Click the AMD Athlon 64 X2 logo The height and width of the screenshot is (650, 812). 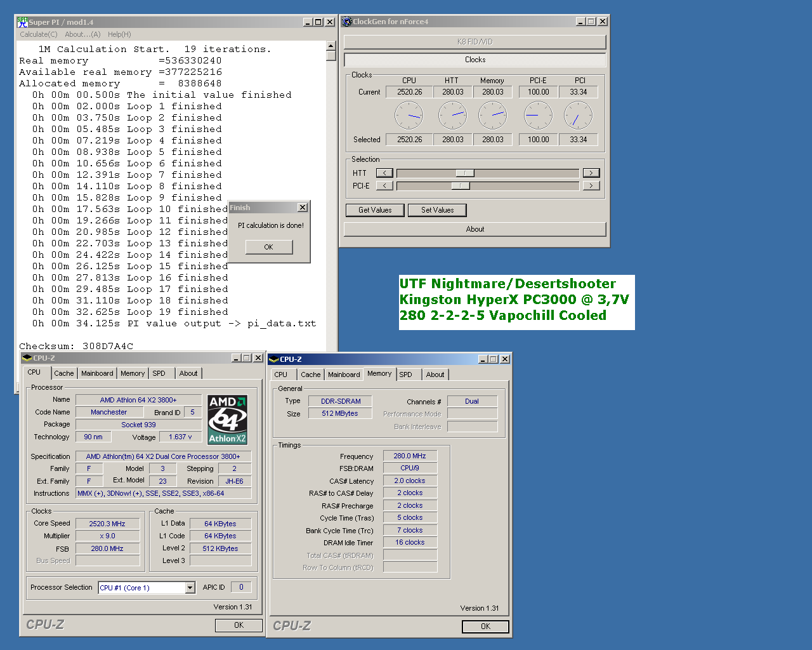point(228,420)
